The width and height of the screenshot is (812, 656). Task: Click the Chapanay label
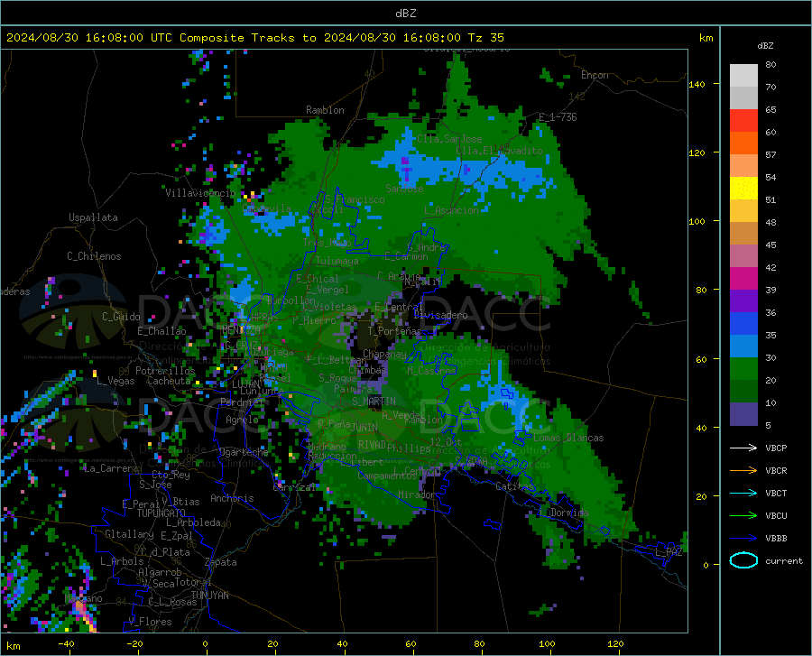point(384,354)
